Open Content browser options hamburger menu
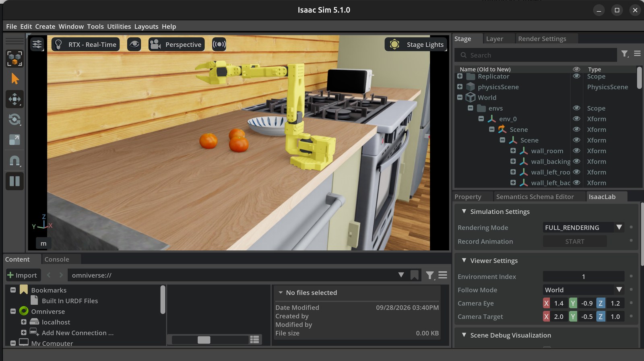Screen dimensions: 644x361 [x=443, y=275]
